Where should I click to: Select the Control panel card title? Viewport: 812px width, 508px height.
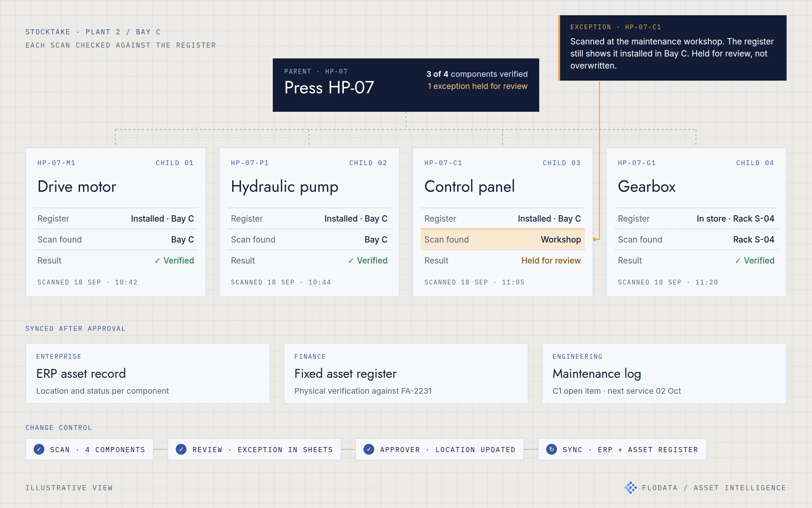coord(469,187)
